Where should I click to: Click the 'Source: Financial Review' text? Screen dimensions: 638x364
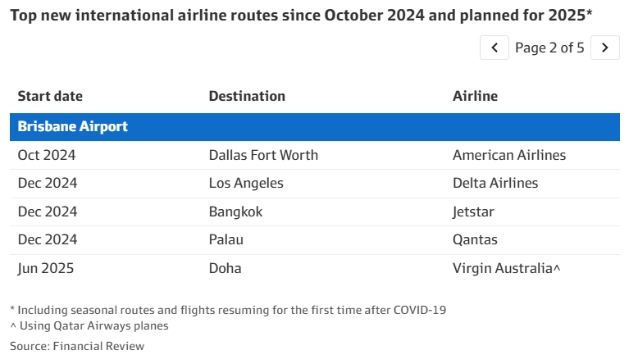point(77,346)
